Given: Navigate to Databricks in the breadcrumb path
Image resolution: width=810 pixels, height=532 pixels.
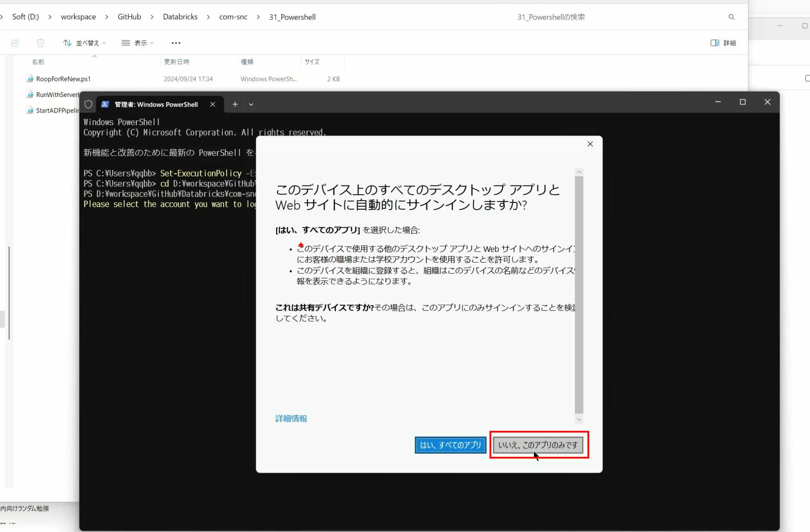Looking at the screenshot, I should [x=180, y=17].
